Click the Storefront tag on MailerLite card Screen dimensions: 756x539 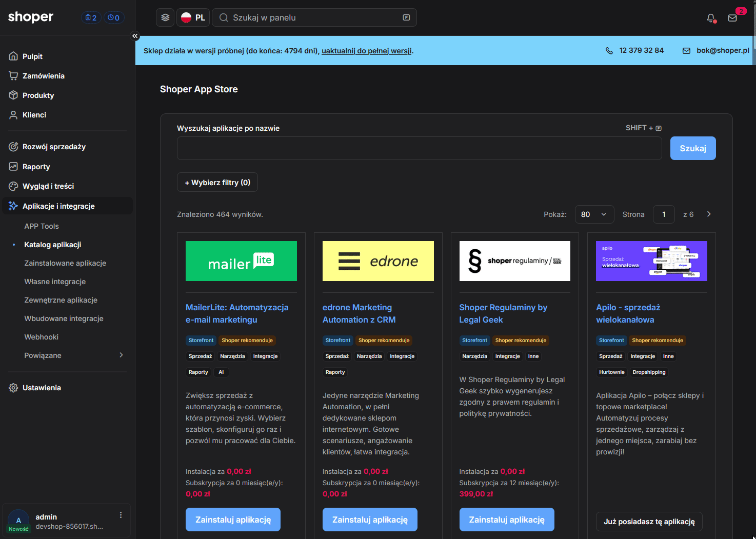[201, 340]
